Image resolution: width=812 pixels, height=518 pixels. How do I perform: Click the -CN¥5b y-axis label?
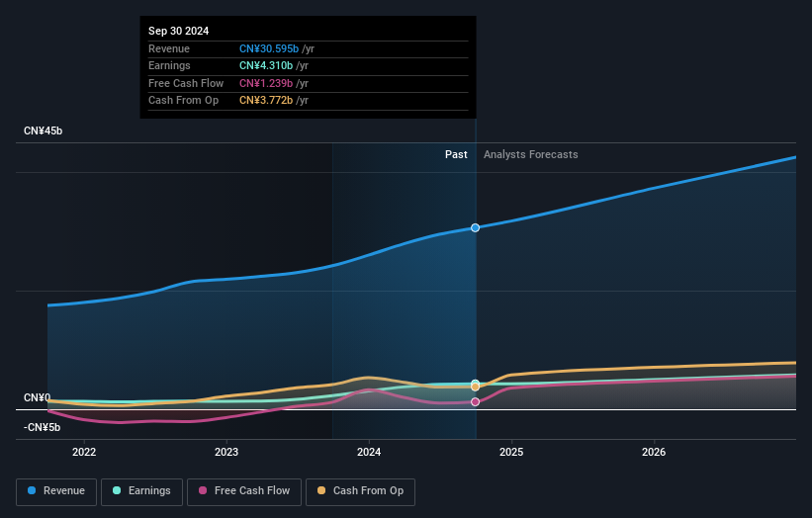tap(42, 427)
